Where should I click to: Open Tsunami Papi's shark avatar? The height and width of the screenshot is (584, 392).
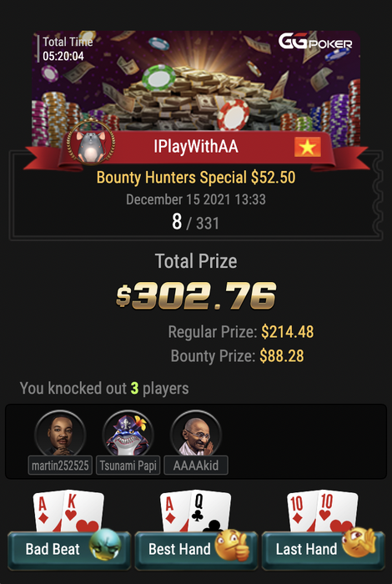(128, 434)
